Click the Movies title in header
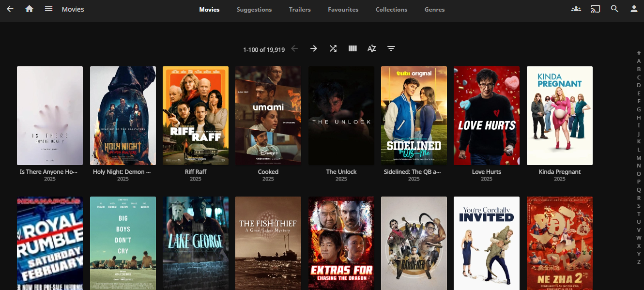The width and height of the screenshot is (644, 290). pos(73,9)
